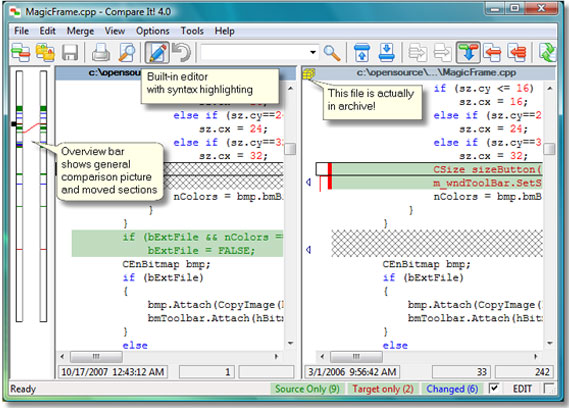
Task: Click the green refresh comparison icon
Action: pos(547,53)
